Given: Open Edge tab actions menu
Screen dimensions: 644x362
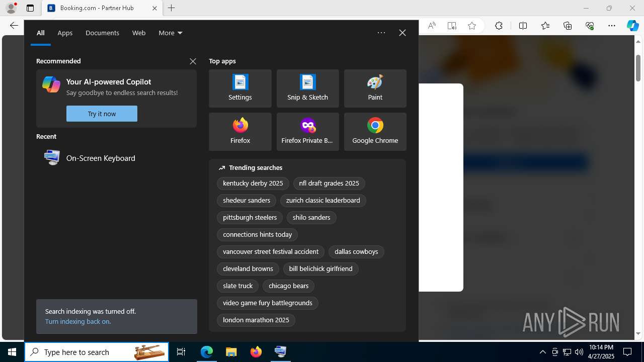Looking at the screenshot, I should click(x=30, y=8).
